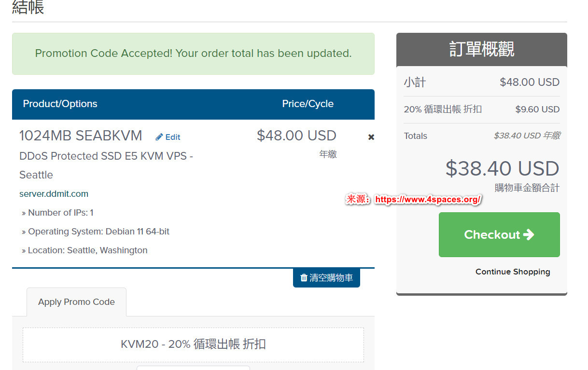Click the trash icon to empty cart
The width and height of the screenshot is (588, 370).
click(304, 277)
